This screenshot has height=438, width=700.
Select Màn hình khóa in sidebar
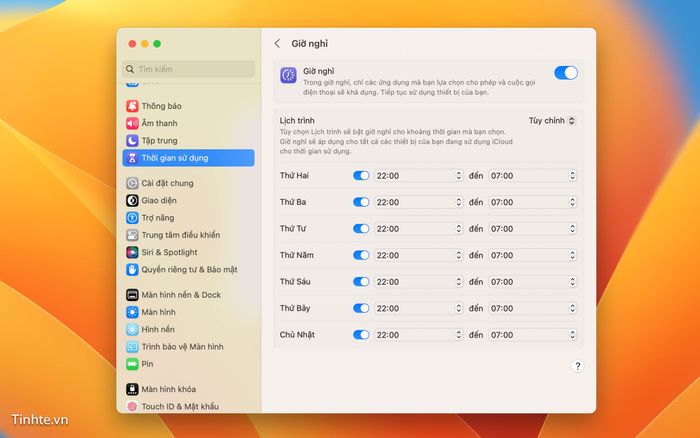pos(188,389)
